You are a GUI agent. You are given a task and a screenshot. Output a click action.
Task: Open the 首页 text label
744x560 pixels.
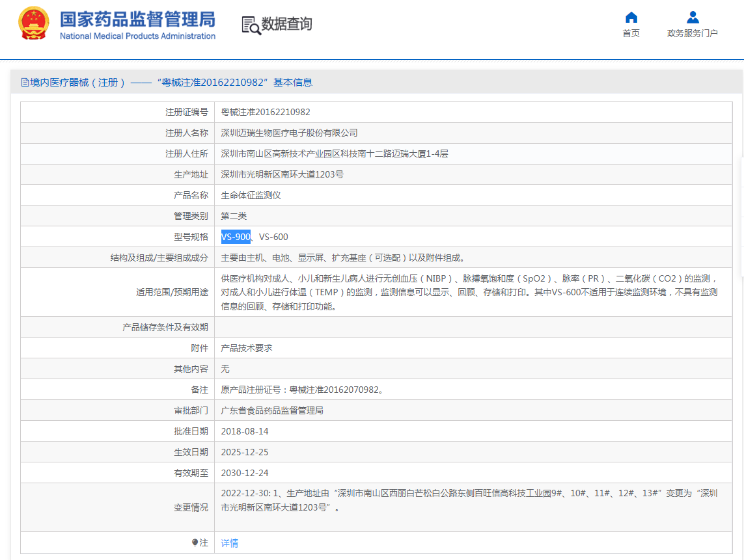pyautogui.click(x=631, y=33)
